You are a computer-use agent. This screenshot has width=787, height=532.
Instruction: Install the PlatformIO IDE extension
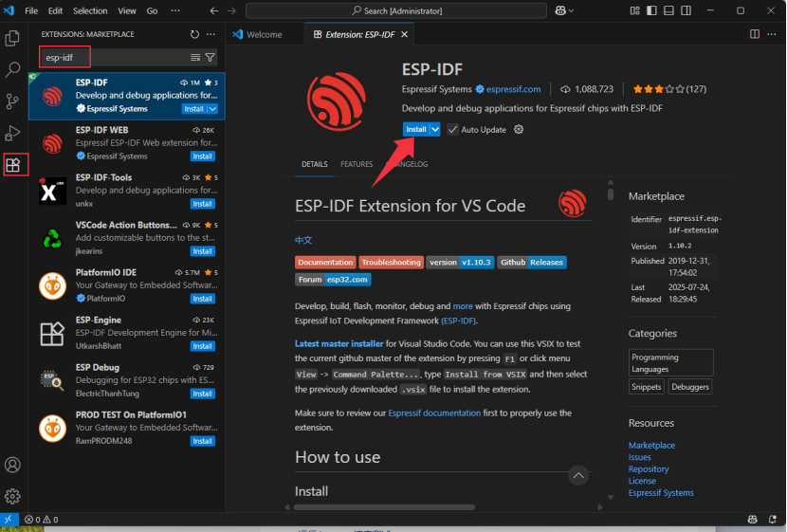click(203, 299)
